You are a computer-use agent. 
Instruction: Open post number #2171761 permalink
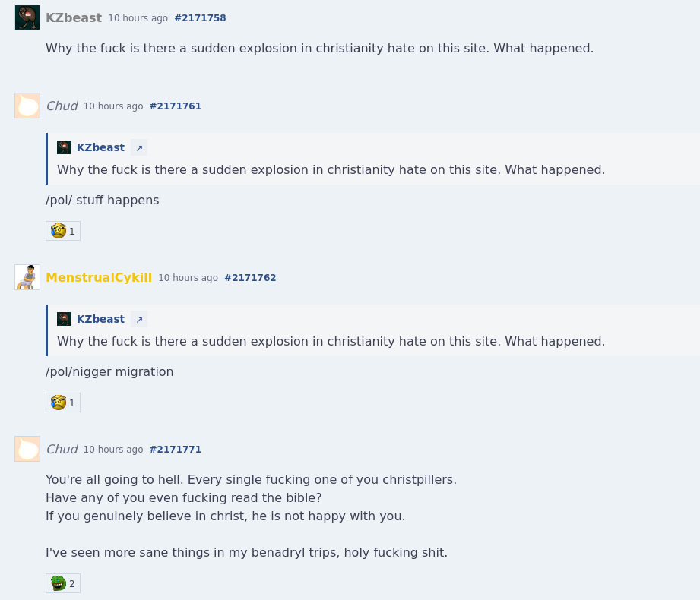(x=175, y=106)
